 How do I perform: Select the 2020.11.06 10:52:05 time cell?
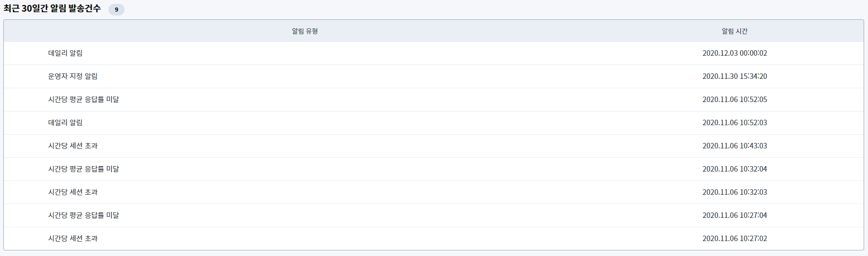(735, 100)
